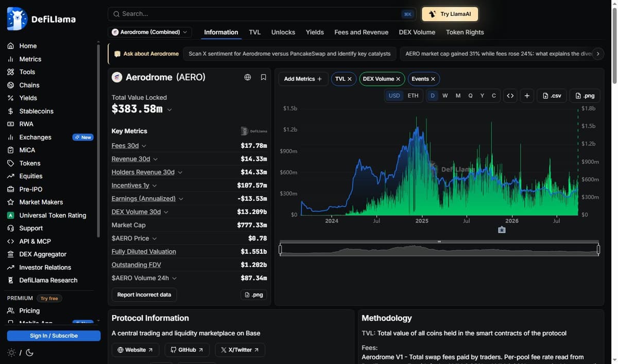Open Aerodrome (Combined) protocol dropdown

pos(150,32)
